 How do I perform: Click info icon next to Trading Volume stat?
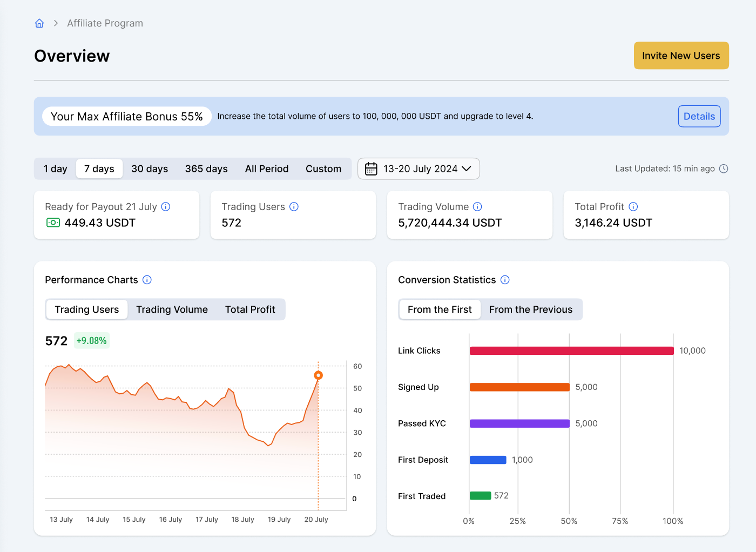477,206
